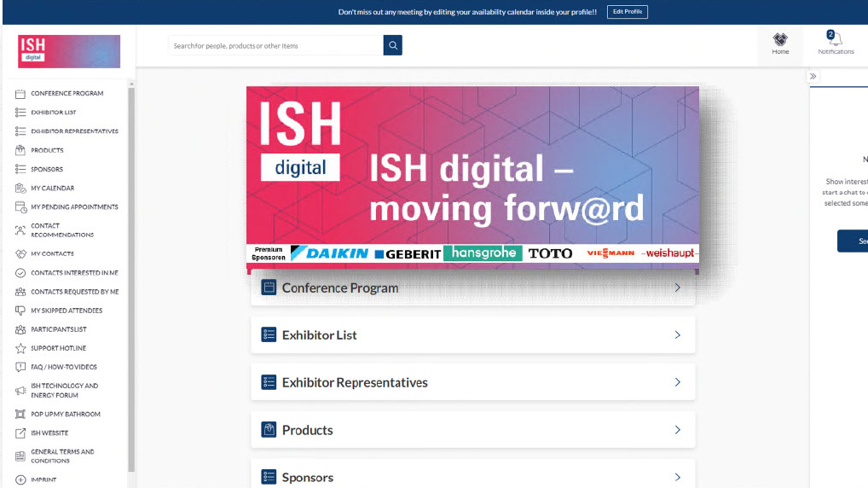This screenshot has height=488, width=868.
Task: Open ISH Website sidebar entry
Action: (49, 433)
